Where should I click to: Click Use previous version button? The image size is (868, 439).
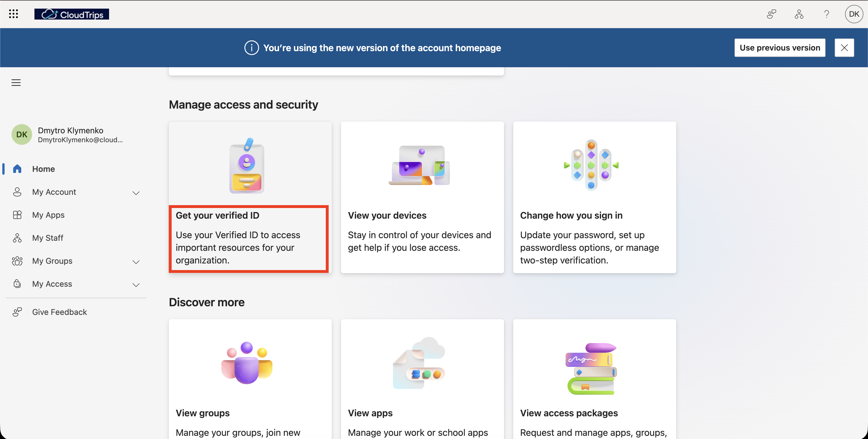tap(780, 48)
